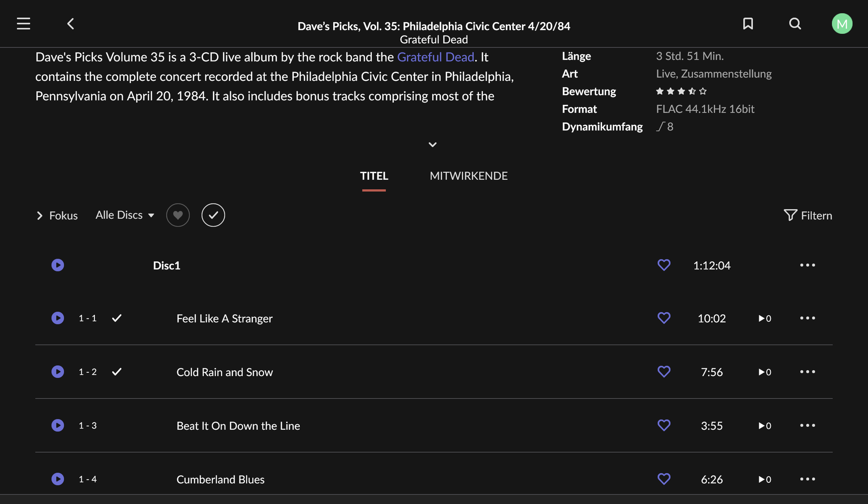This screenshot has width=868, height=504.
Task: Select the TITEL tab
Action: pyautogui.click(x=374, y=176)
